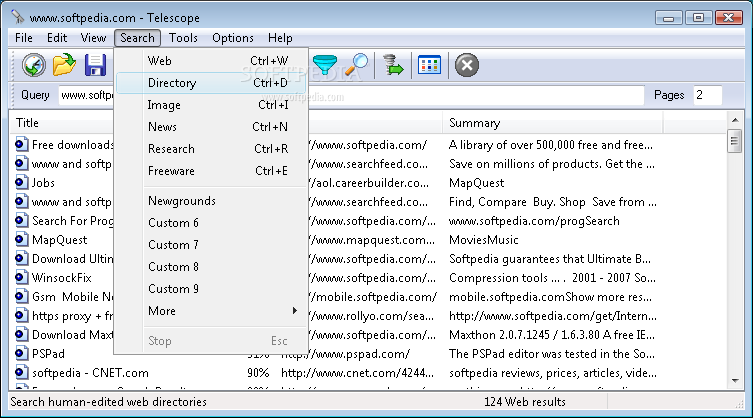Image resolution: width=753 pixels, height=418 pixels.
Task: Click the https proxy result title
Action: (72, 316)
